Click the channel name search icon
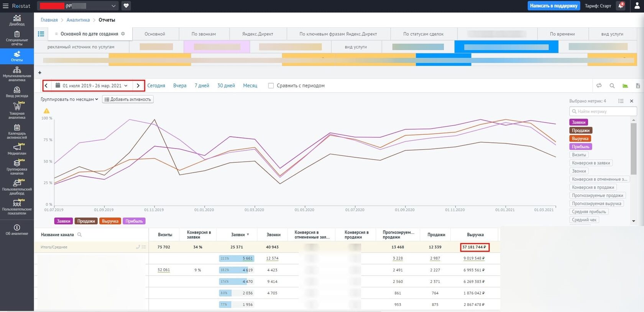Viewport: 644px width, 312px height. pos(80,235)
